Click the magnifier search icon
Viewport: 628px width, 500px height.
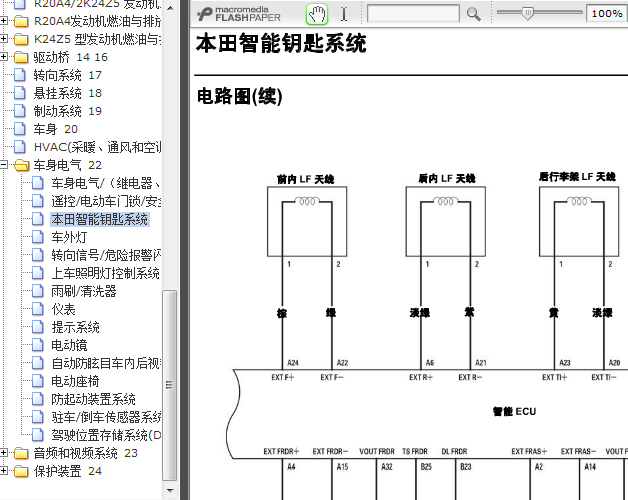[473, 14]
